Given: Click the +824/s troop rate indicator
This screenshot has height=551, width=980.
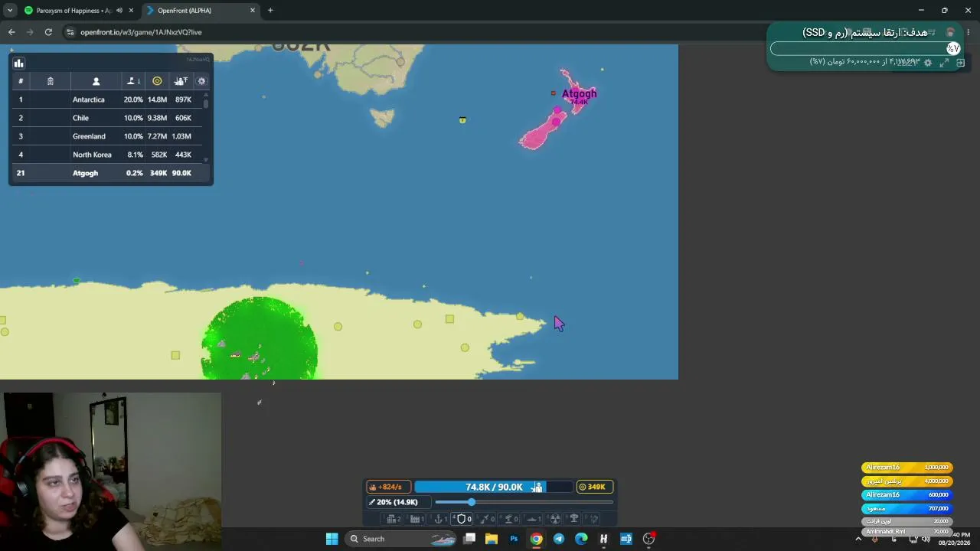Looking at the screenshot, I should [x=389, y=487].
